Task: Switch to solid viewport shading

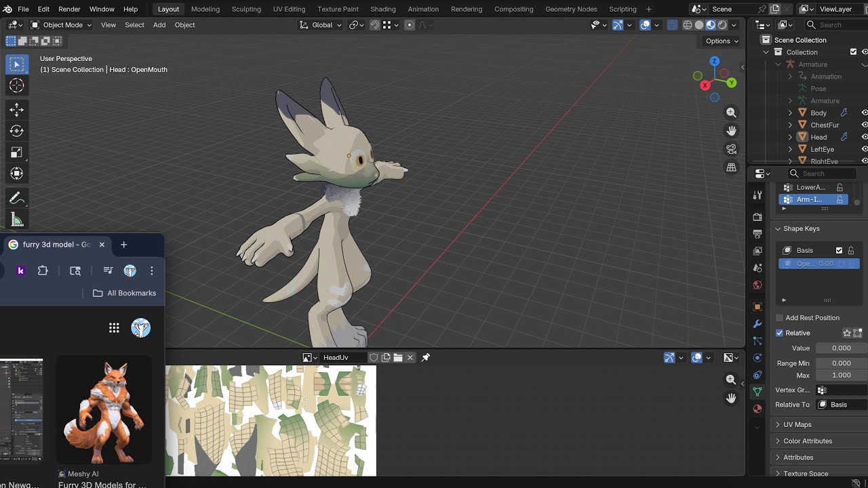Action: (x=699, y=25)
